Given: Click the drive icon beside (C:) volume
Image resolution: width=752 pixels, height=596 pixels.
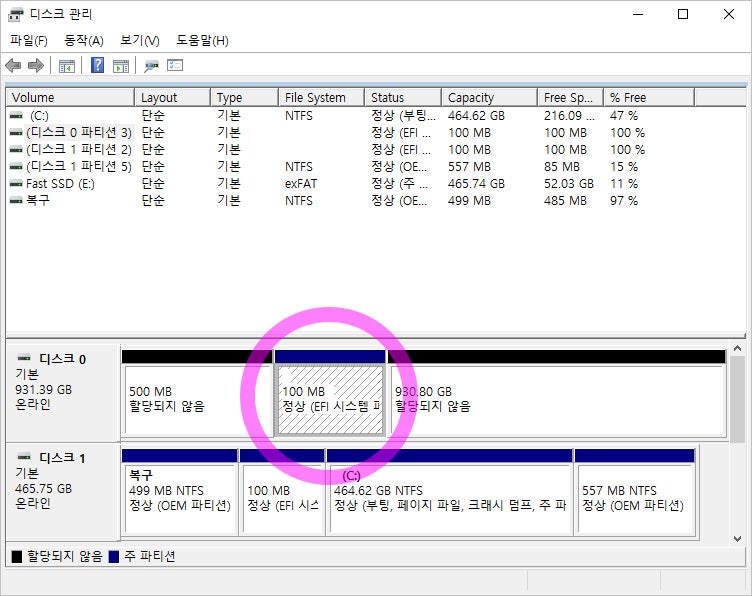Looking at the screenshot, I should click(16, 116).
